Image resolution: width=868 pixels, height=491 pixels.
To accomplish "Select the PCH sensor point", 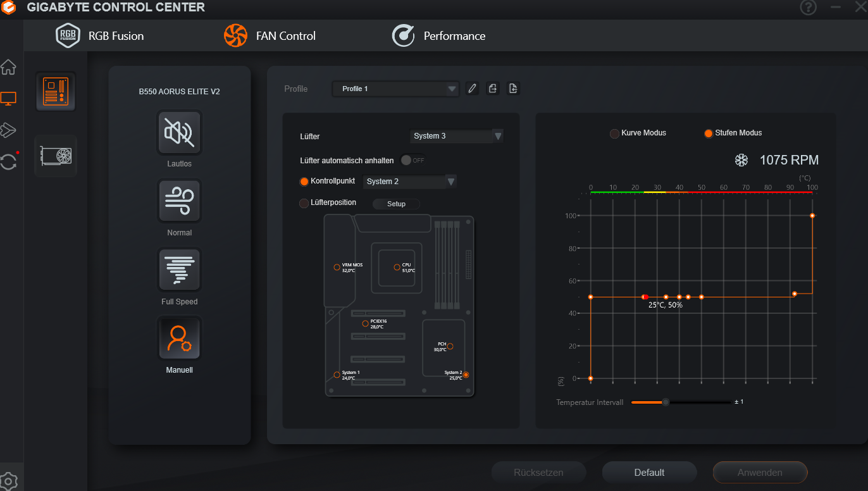I will 450,347.
